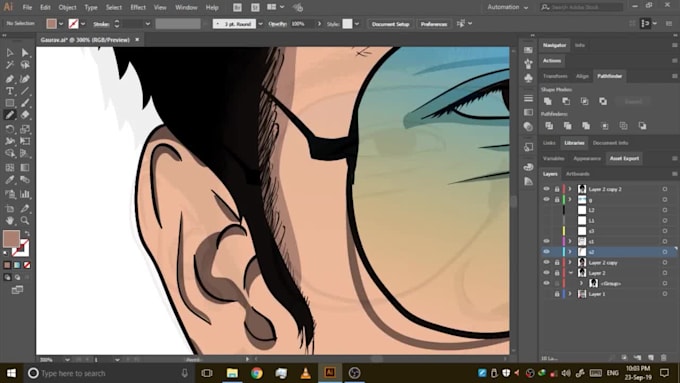Click the Divide pathfinder icon
Image resolution: width=680 pixels, height=383 pixels.
coord(549,126)
